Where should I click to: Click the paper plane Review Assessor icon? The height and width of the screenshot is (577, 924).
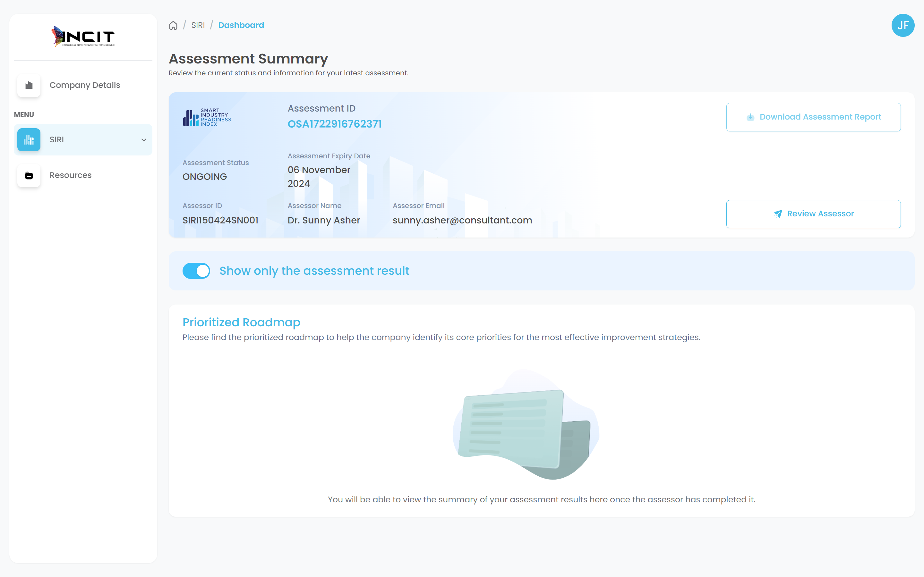tap(778, 214)
